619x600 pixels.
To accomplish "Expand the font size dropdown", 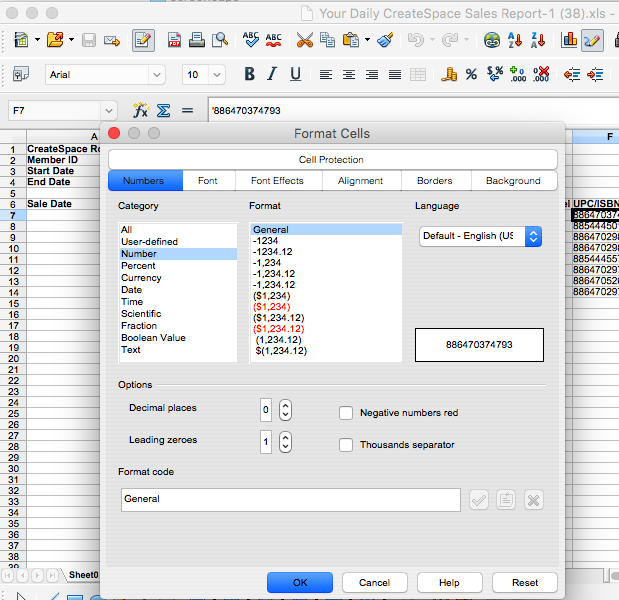I will pyautogui.click(x=219, y=75).
